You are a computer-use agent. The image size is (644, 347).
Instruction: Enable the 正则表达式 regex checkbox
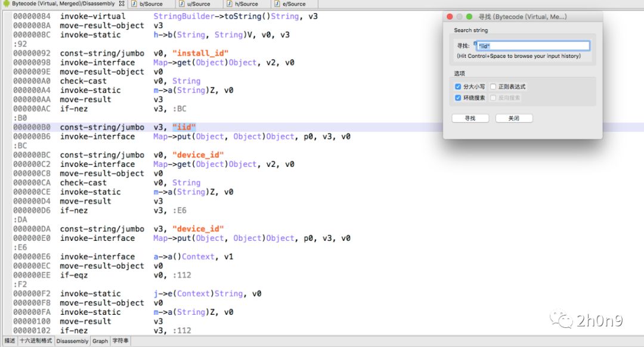click(493, 86)
